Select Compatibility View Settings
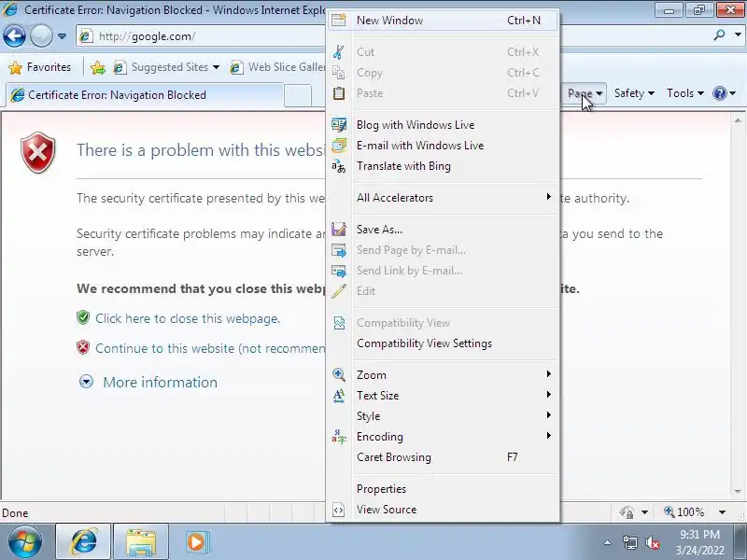The height and width of the screenshot is (560, 747). [442, 343]
